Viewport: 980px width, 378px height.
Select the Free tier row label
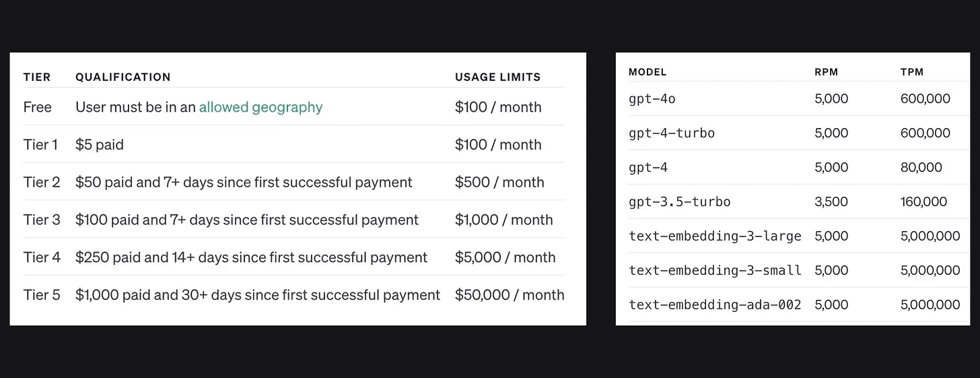click(37, 107)
